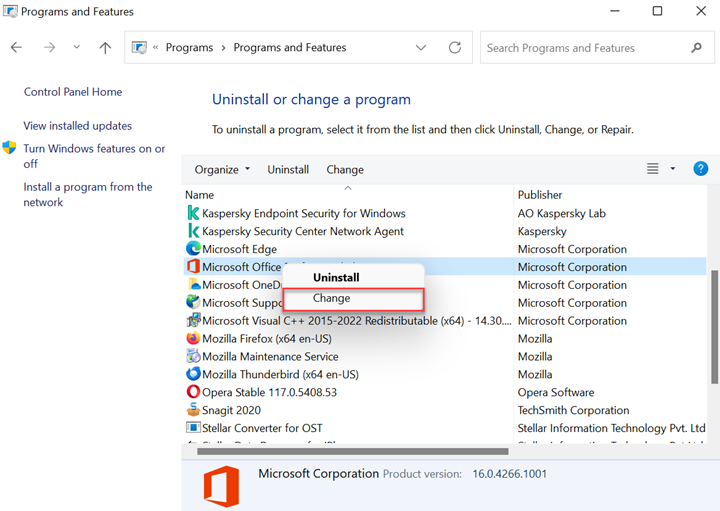Expand hidden breadcrumb path chevrons
This screenshot has width=720, height=511.
pos(156,47)
